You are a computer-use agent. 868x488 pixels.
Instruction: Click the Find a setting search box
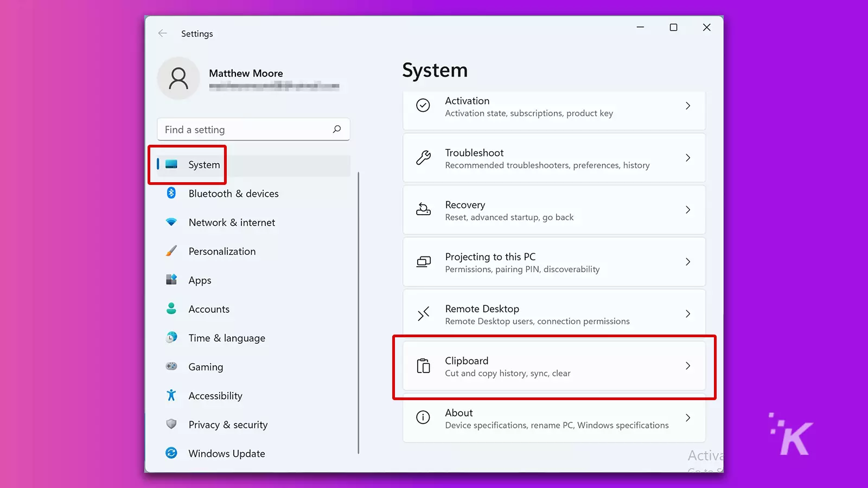(x=253, y=129)
